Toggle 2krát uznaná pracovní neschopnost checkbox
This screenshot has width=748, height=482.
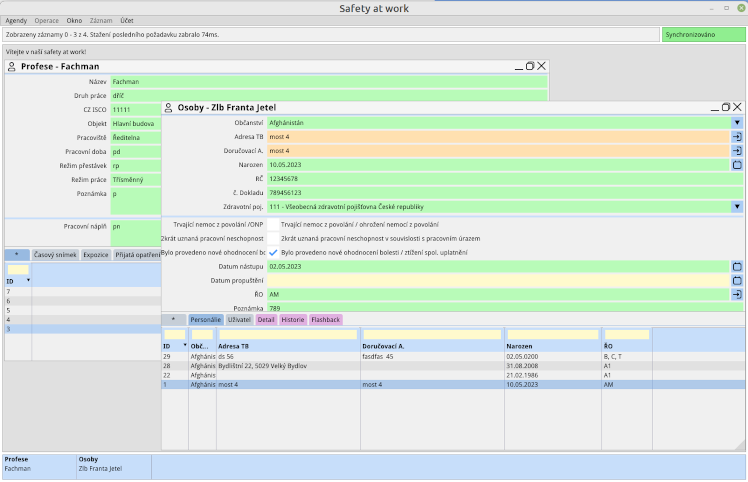click(273, 238)
